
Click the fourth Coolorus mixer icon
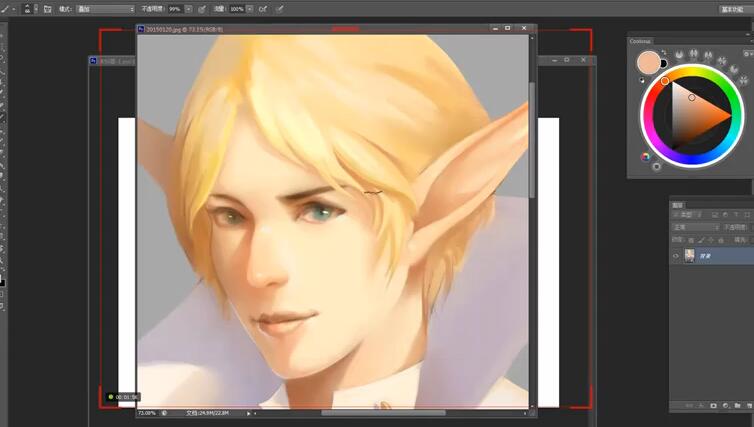[x=722, y=61]
